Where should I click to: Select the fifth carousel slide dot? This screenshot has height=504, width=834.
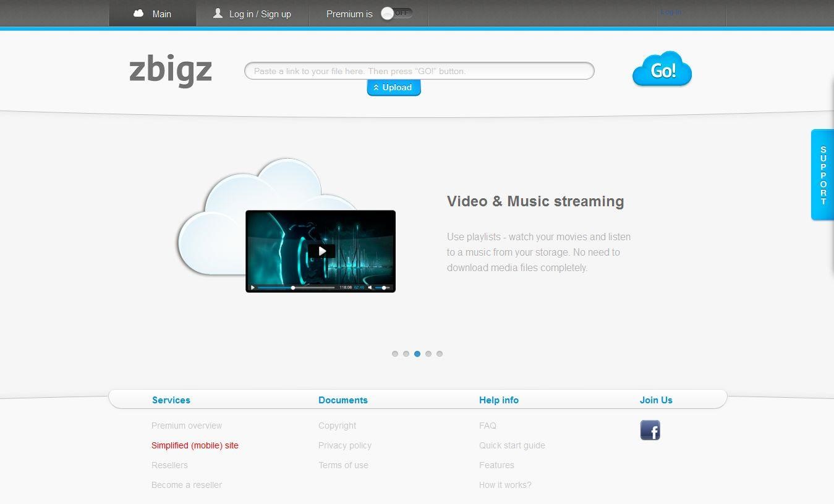pyautogui.click(x=440, y=354)
